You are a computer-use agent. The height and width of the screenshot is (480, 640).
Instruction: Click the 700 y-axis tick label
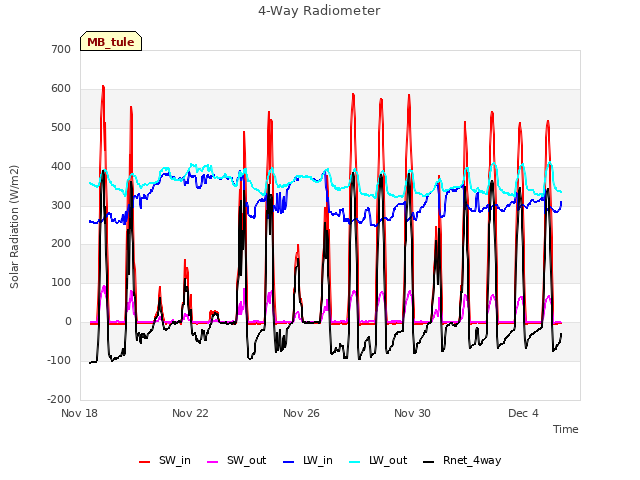pos(61,49)
